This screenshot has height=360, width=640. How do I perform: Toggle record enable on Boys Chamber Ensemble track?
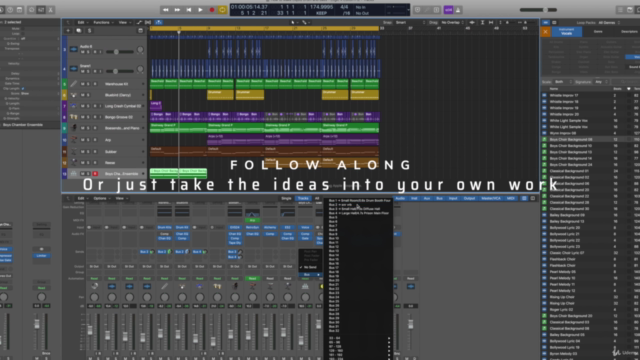95,173
